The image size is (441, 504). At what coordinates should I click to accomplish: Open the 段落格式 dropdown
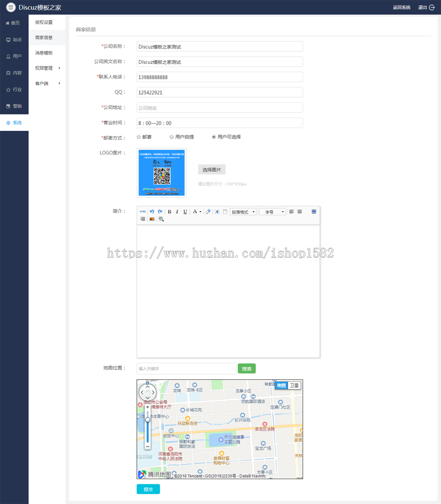tap(243, 212)
